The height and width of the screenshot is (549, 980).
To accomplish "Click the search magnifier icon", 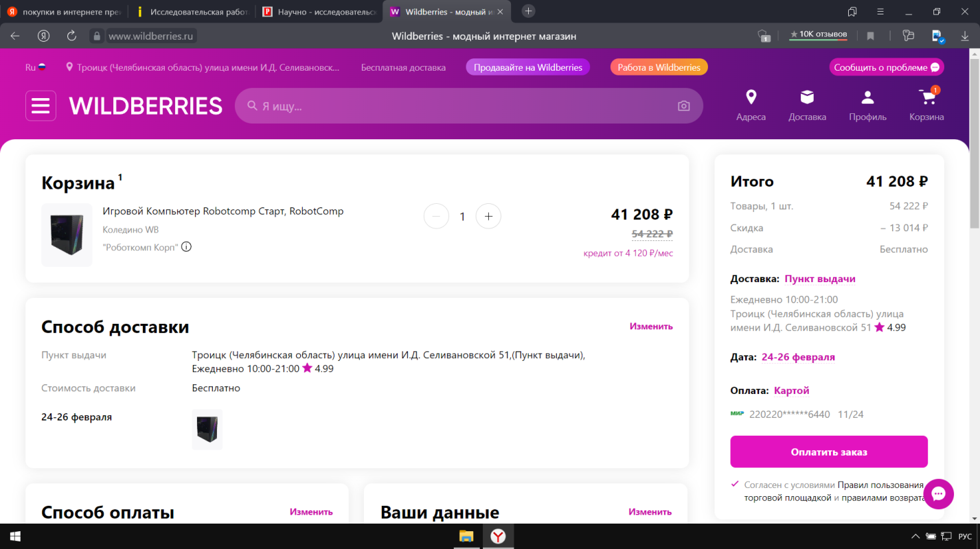I will 252,106.
